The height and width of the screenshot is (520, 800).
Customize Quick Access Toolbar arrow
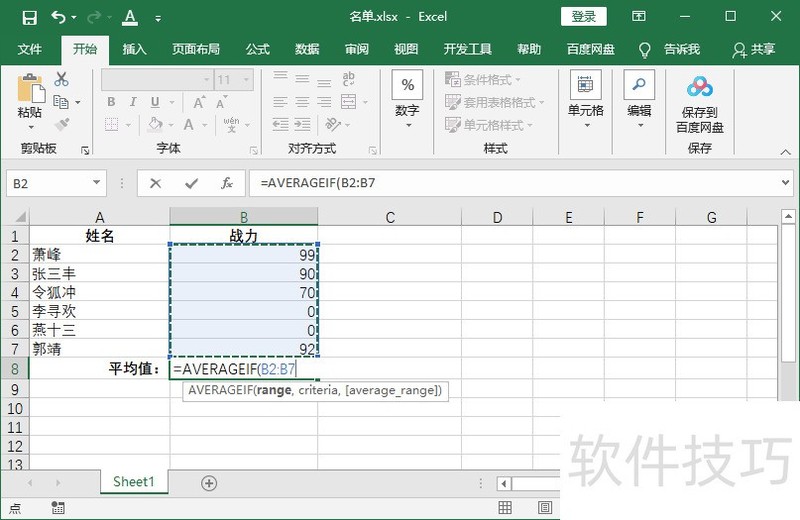coord(158,19)
